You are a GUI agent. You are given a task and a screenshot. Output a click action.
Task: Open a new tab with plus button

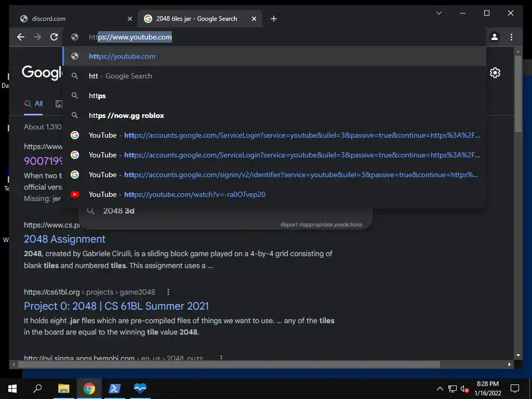point(273,19)
